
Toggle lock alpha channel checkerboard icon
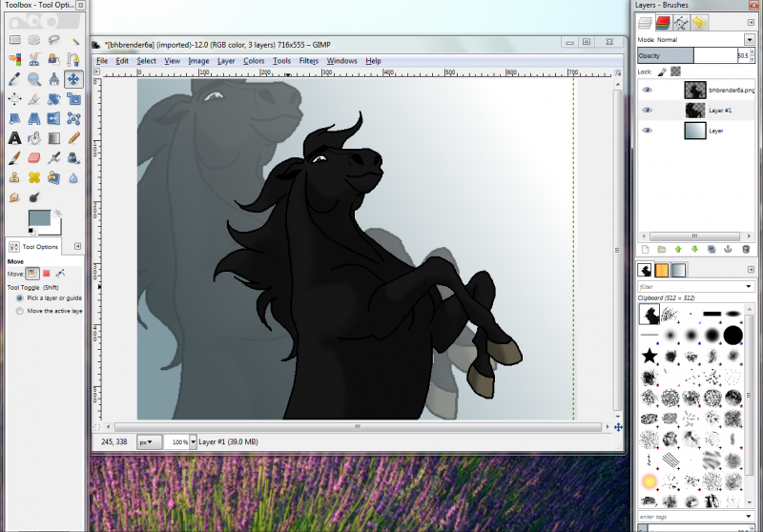click(x=676, y=72)
